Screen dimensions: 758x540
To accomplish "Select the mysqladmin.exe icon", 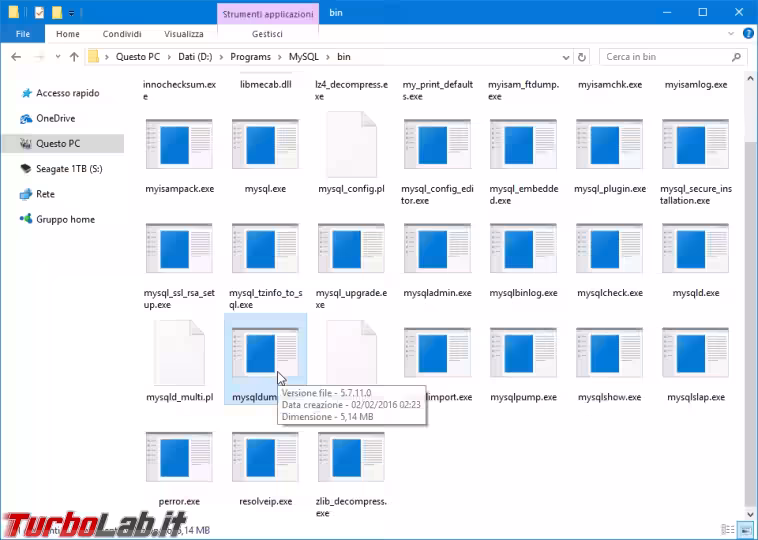I will click(437, 249).
